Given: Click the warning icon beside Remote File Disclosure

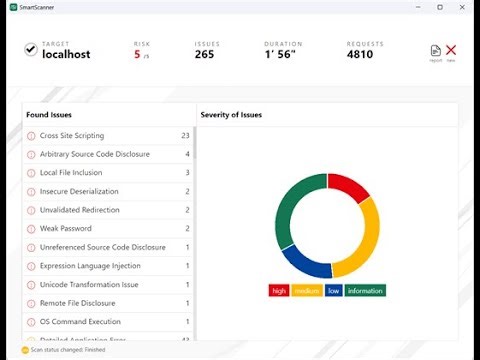Looking at the screenshot, I should click(x=31, y=304).
